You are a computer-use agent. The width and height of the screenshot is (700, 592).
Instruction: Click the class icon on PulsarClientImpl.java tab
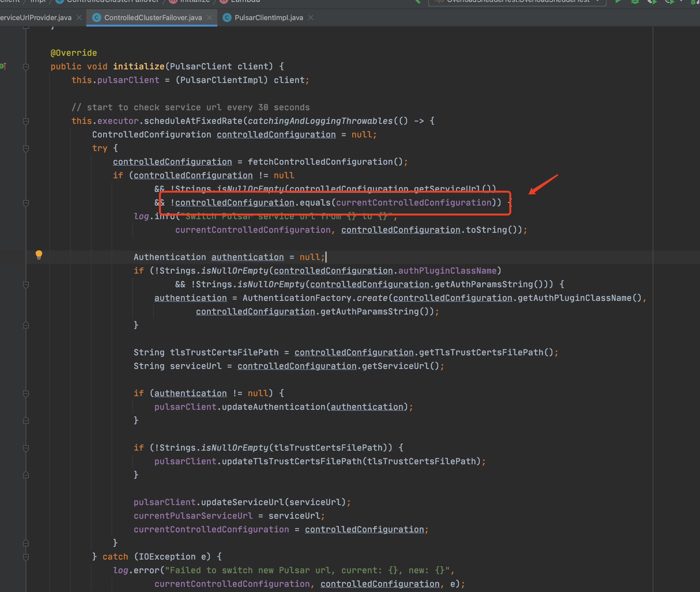coord(227,18)
